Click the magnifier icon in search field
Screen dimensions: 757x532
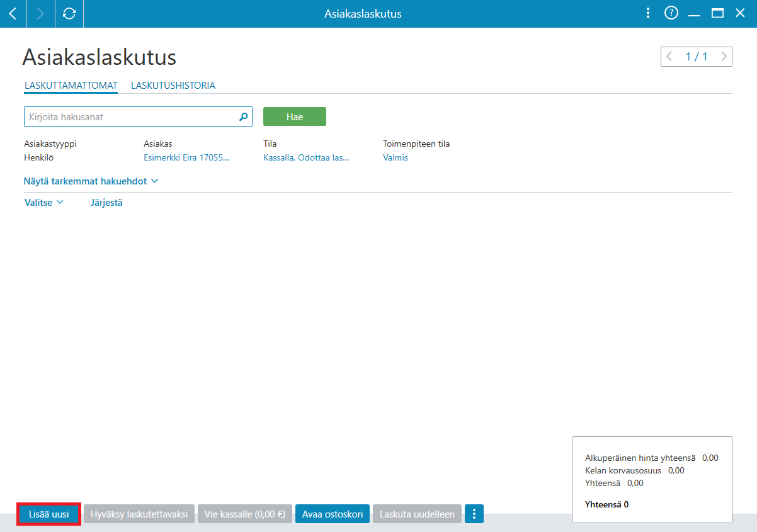click(243, 116)
